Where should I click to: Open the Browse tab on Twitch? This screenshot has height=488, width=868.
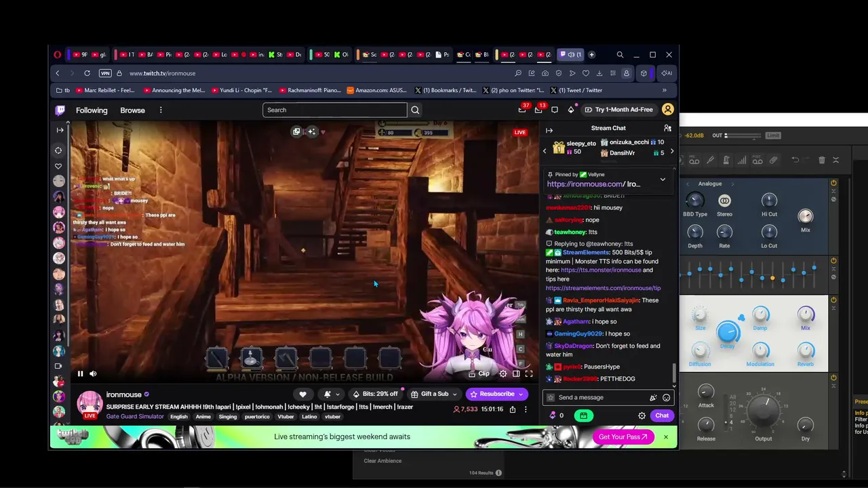132,110
